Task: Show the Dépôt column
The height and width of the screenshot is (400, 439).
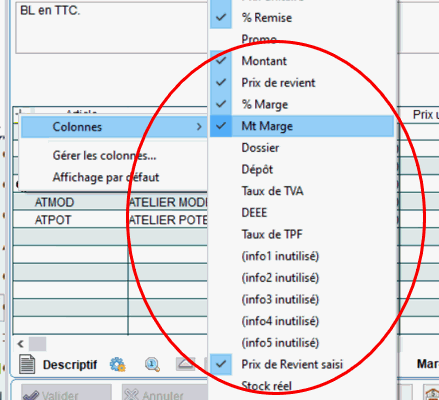Action: 302,169
